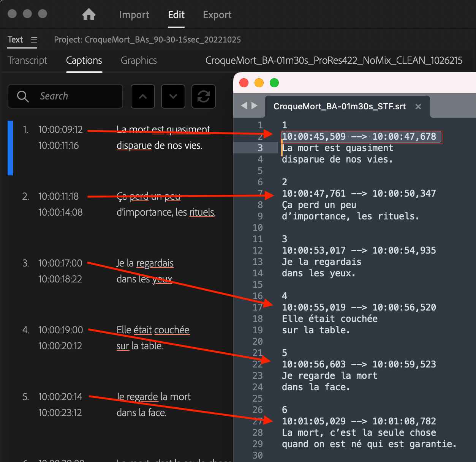The image size is (476, 462).
Task: Go to previous caption using up arrow icon
Action: click(x=142, y=96)
